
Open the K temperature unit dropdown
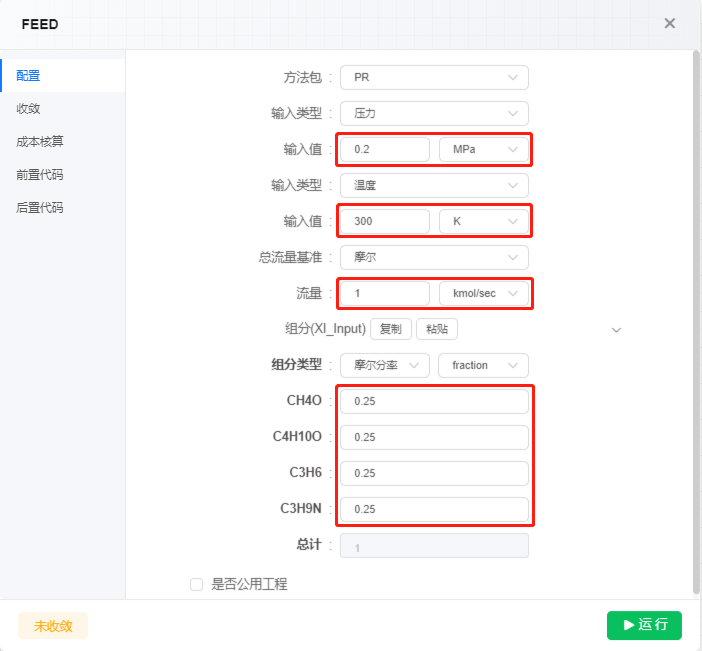[484, 221]
